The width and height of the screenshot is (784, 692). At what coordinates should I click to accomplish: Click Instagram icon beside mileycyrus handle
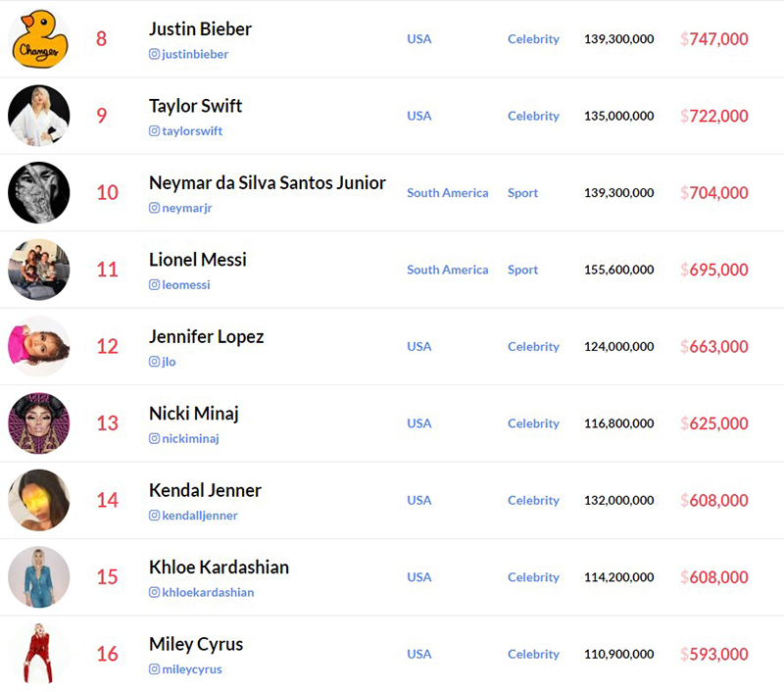pyautogui.click(x=154, y=669)
